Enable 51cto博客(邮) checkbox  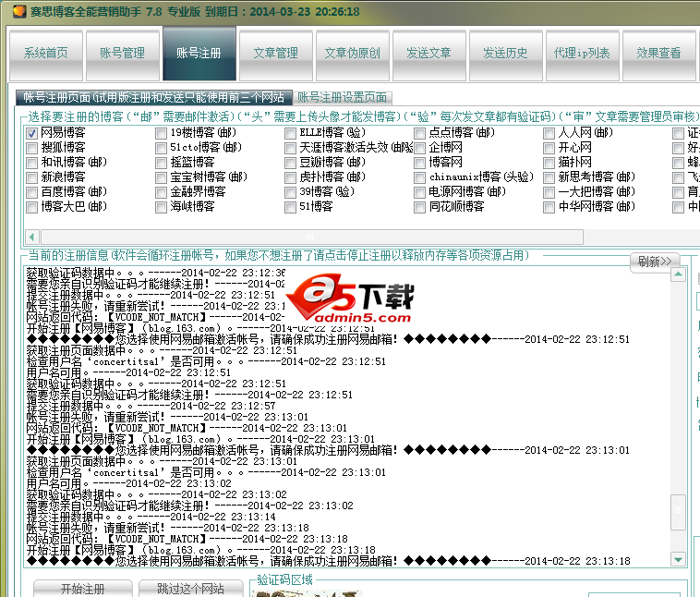click(x=161, y=148)
